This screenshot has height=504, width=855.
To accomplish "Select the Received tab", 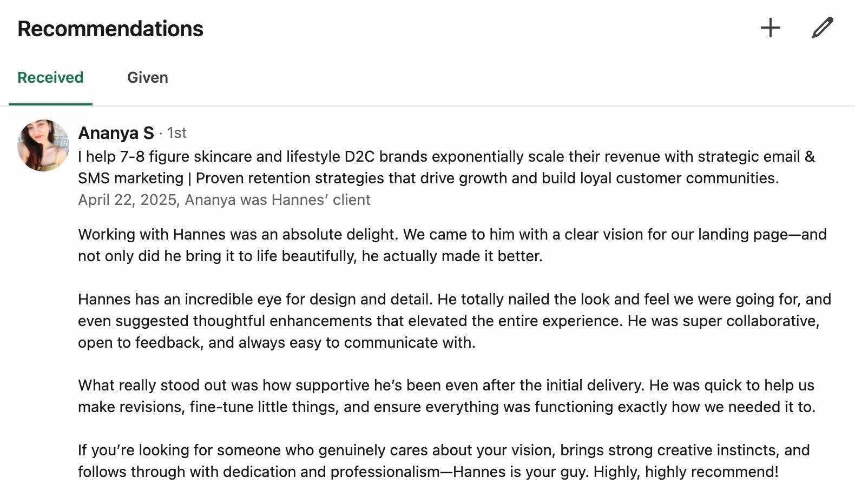I will click(50, 78).
